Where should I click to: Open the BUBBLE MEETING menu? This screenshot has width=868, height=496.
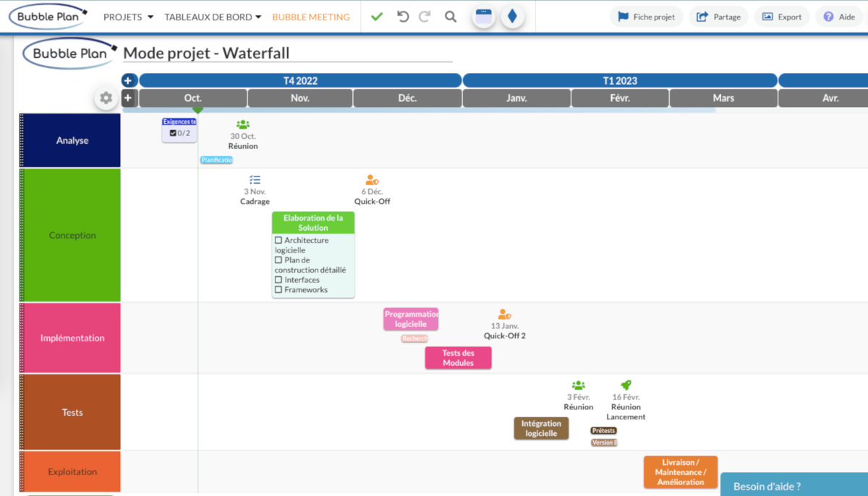click(x=311, y=17)
